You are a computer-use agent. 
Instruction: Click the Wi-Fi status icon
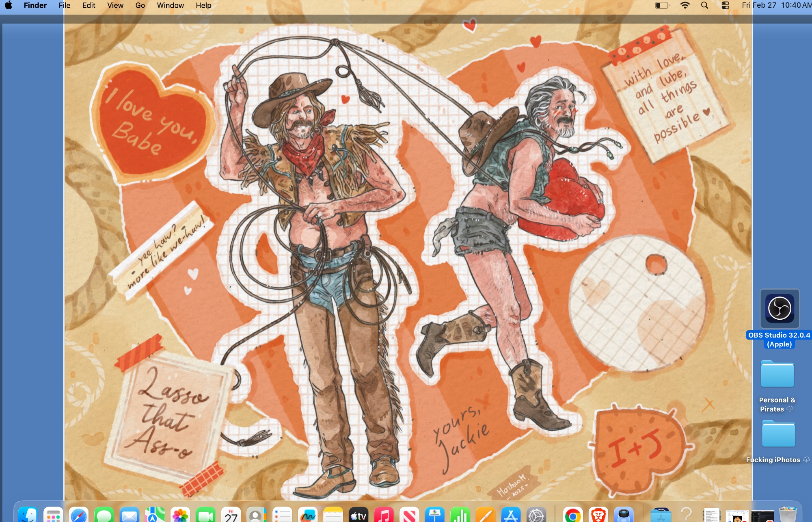pos(685,5)
